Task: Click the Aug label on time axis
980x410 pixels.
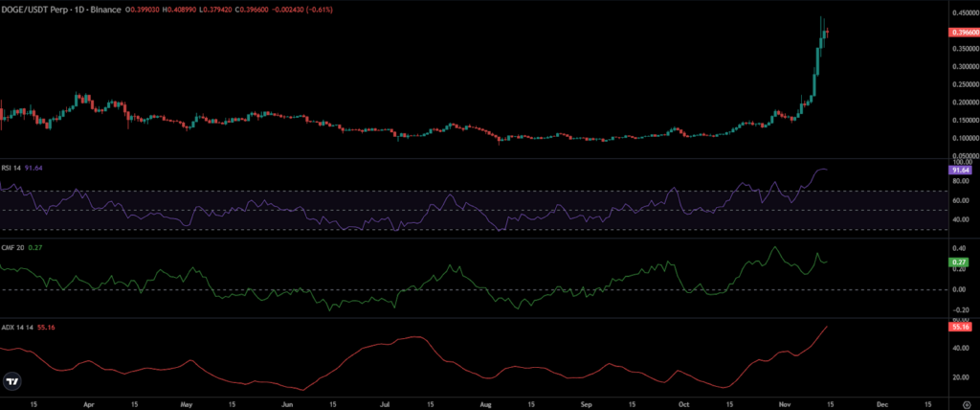Action: tap(487, 404)
